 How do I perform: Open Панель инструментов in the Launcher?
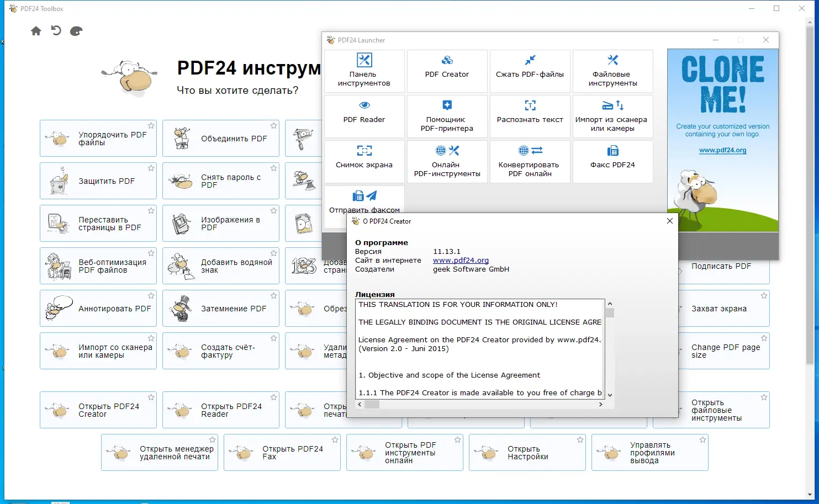pyautogui.click(x=364, y=71)
